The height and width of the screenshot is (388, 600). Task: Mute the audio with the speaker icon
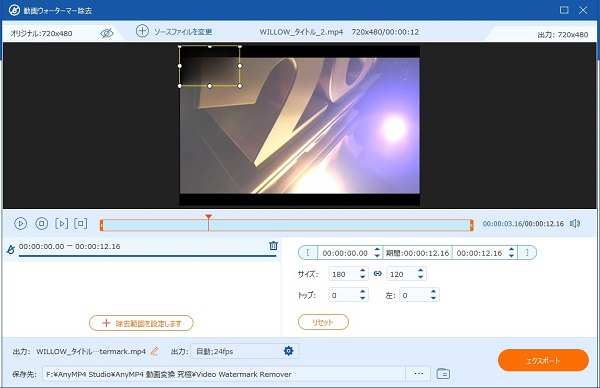(x=575, y=223)
